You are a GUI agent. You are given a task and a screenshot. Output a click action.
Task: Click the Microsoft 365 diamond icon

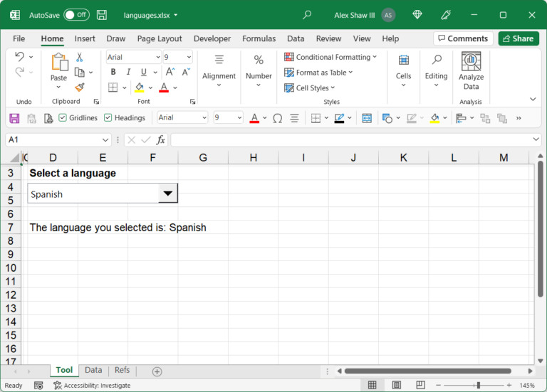click(x=417, y=15)
